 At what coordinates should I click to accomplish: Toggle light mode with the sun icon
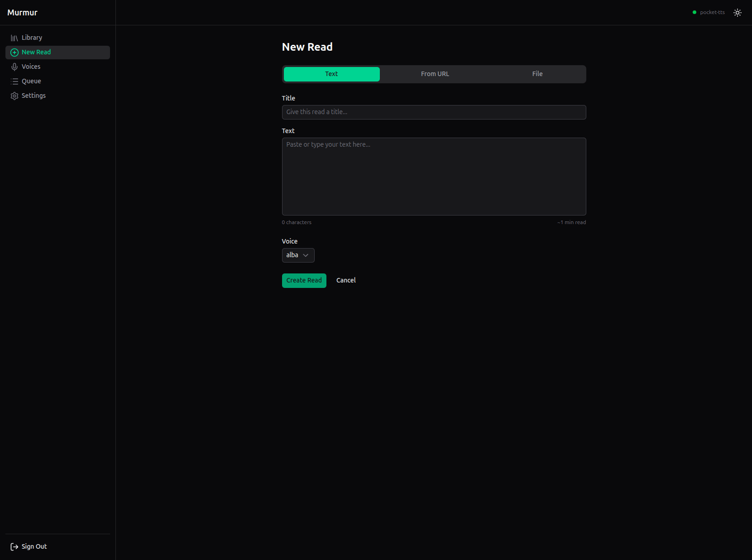pos(737,12)
